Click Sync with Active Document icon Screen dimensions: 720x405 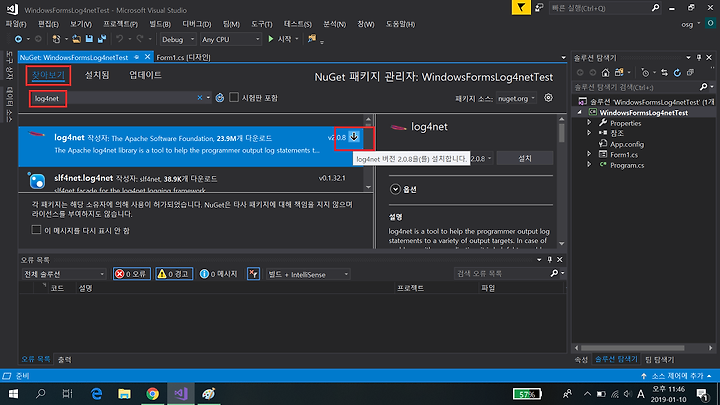pos(664,73)
